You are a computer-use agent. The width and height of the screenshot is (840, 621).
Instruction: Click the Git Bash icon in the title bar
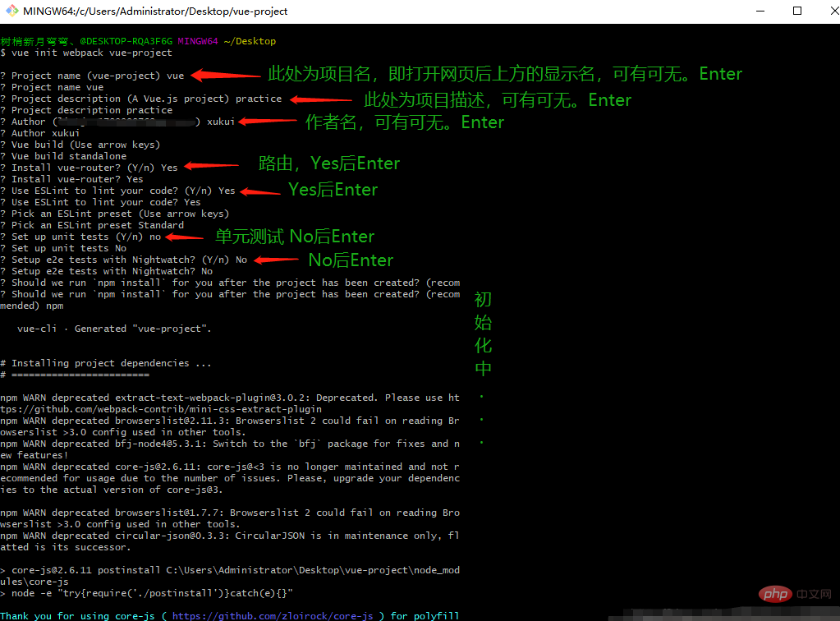coord(11,11)
